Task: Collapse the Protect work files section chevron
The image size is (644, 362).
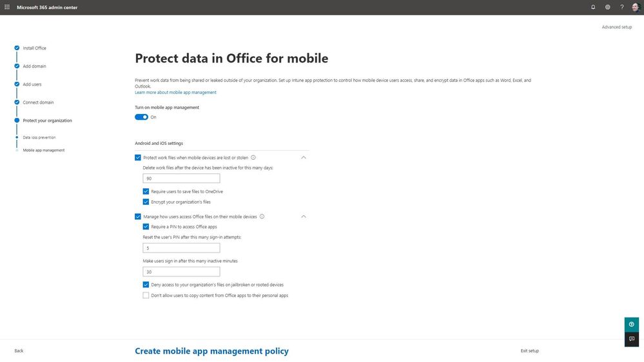Action: coord(304,158)
